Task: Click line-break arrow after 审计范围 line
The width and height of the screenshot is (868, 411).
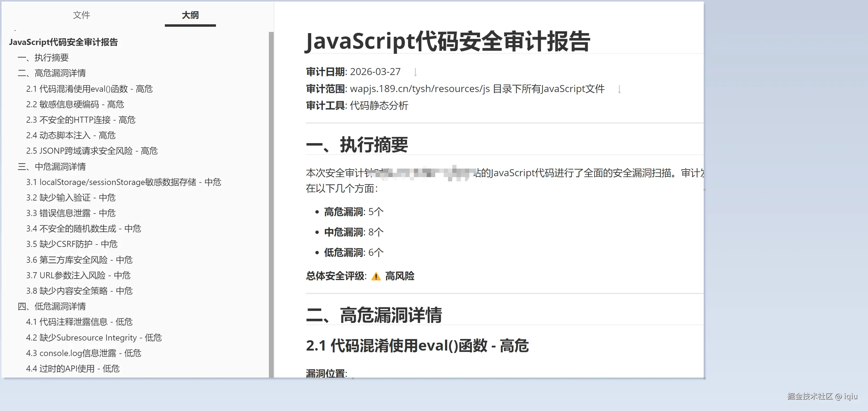Action: pyautogui.click(x=619, y=89)
